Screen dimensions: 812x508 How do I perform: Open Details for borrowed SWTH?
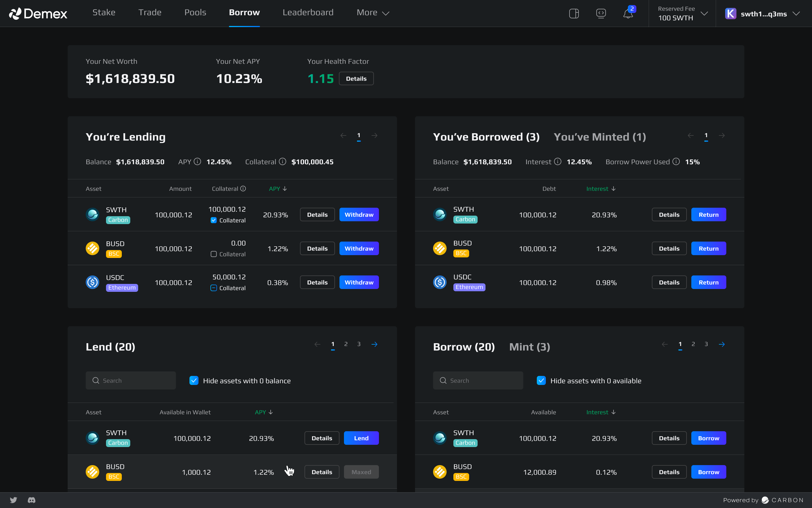[x=669, y=214]
